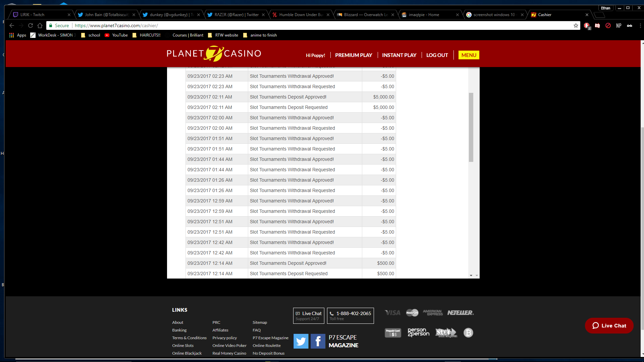This screenshot has height=362, width=644.
Task: Select the 02:11 AM Deposit Approved row
Action: click(291, 97)
